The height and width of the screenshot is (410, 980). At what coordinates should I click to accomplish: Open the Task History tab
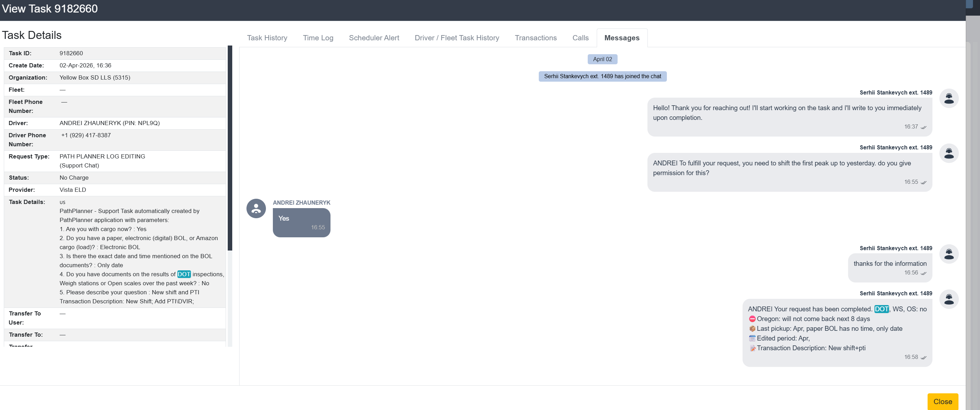267,38
